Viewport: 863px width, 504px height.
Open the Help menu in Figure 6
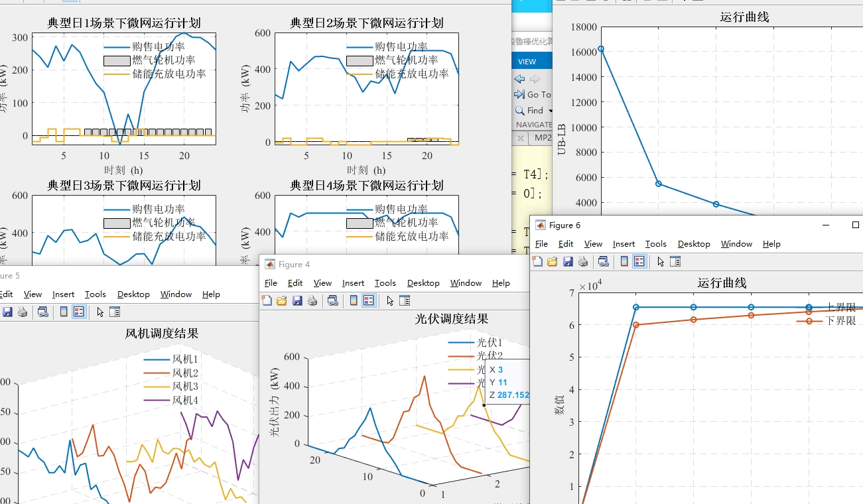[x=771, y=244]
